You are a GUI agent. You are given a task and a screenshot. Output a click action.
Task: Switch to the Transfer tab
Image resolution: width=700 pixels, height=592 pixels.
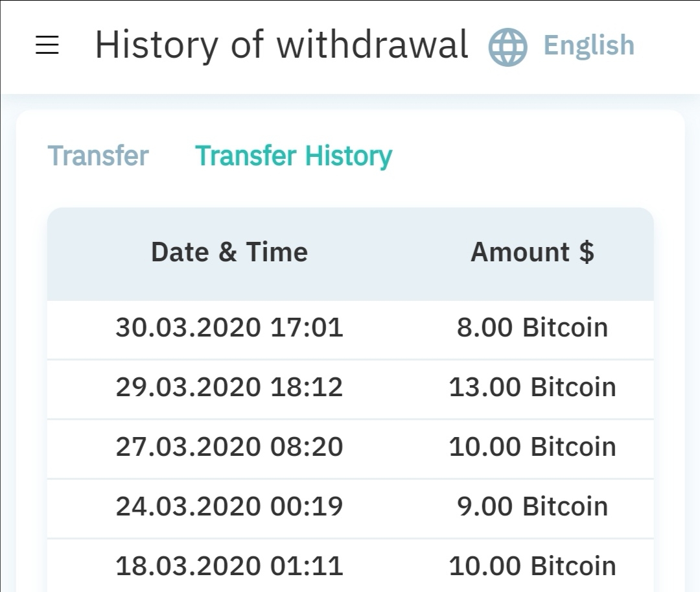click(x=98, y=156)
